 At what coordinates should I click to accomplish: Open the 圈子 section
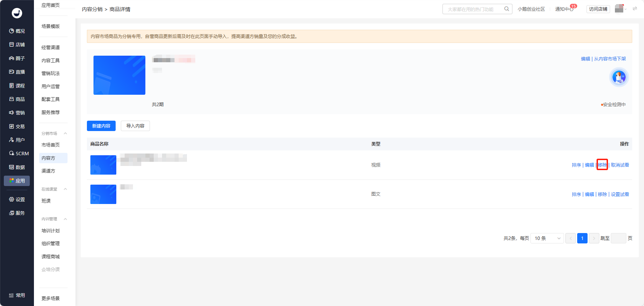(x=17, y=58)
